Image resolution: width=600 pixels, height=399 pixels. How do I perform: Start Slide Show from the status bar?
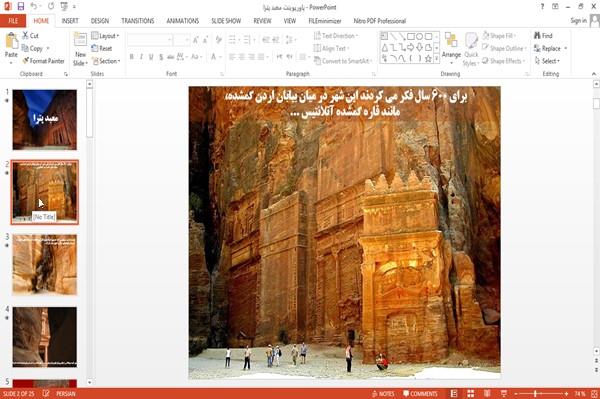(504, 394)
